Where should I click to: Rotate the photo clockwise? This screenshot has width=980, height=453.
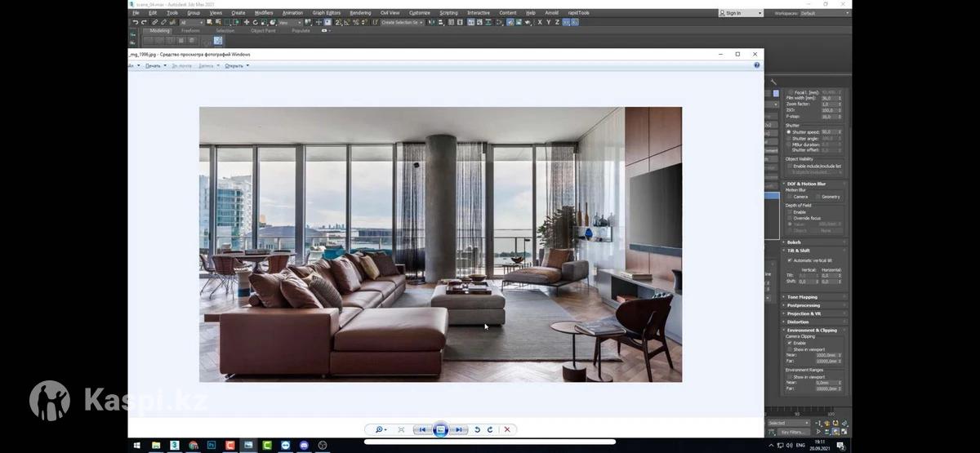coord(490,429)
